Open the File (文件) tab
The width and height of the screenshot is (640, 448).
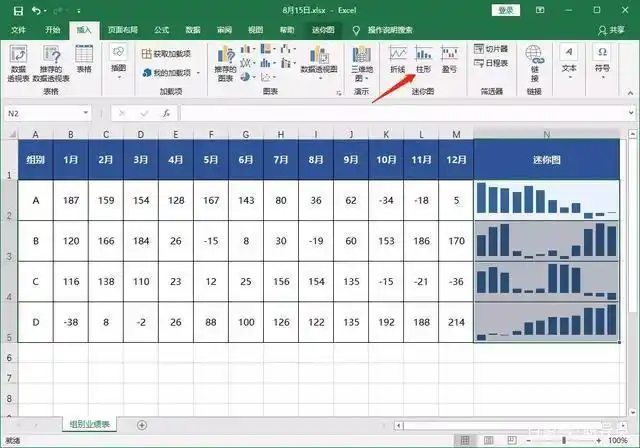coord(18,30)
